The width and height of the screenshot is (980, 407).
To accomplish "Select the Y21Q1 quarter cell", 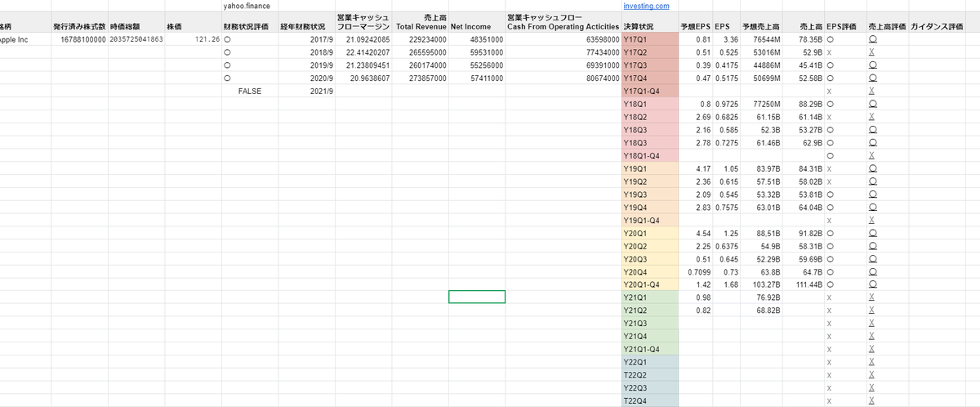I will pos(650,297).
